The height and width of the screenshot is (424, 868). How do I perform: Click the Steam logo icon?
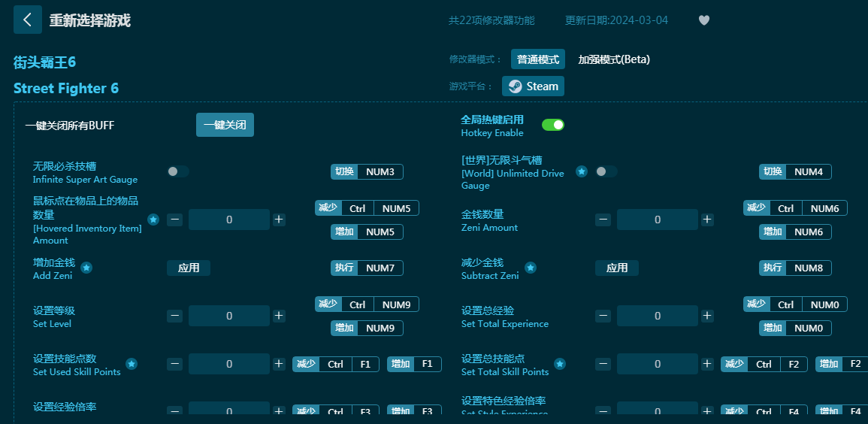click(x=515, y=86)
